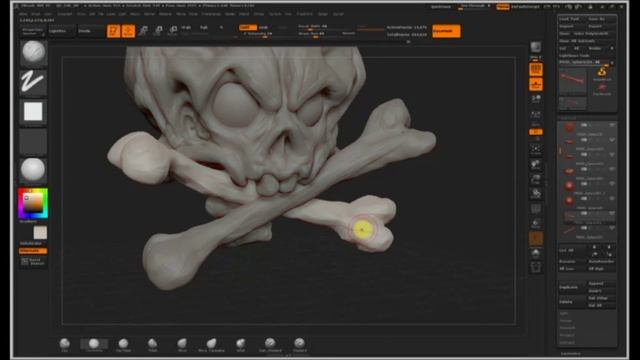Click the Move canvas icon on right shelf
The width and height of the screenshot is (640, 360).
[x=536, y=164]
